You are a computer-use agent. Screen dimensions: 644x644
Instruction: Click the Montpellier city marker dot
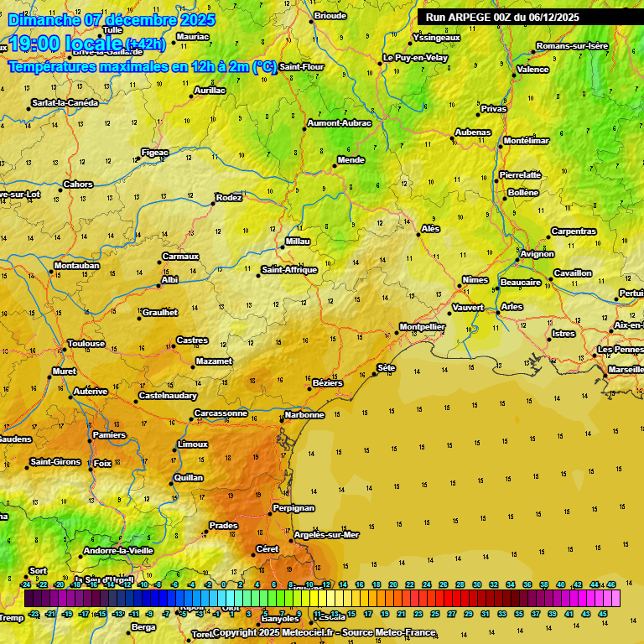tap(397, 333)
